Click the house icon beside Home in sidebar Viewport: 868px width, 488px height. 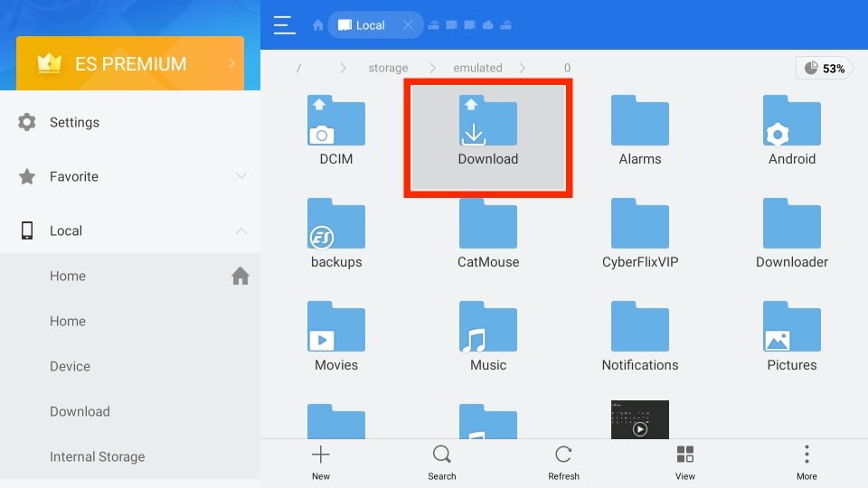[x=241, y=276]
